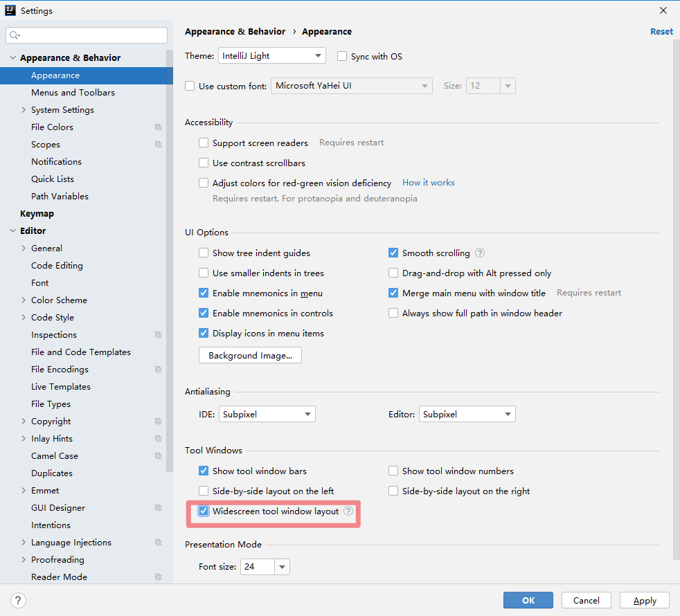Click the settings search input field
The image size is (680, 616).
click(x=93, y=35)
